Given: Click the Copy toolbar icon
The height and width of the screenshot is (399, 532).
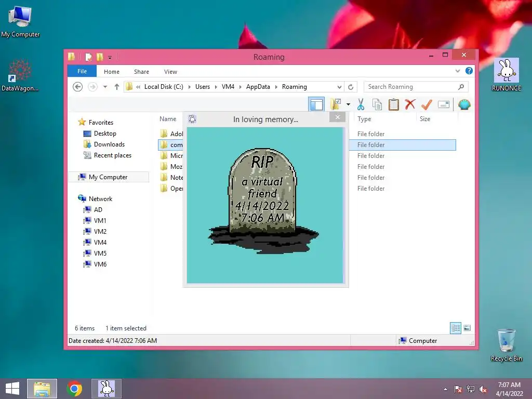Looking at the screenshot, I should coord(377,104).
